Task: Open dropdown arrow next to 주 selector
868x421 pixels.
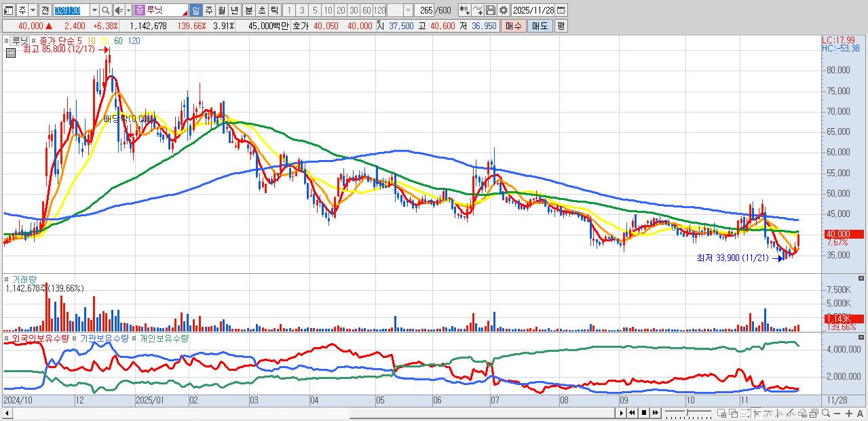Action: coord(33,10)
